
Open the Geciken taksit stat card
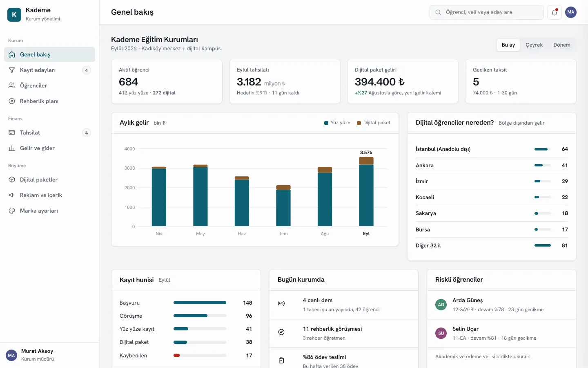[x=521, y=81]
